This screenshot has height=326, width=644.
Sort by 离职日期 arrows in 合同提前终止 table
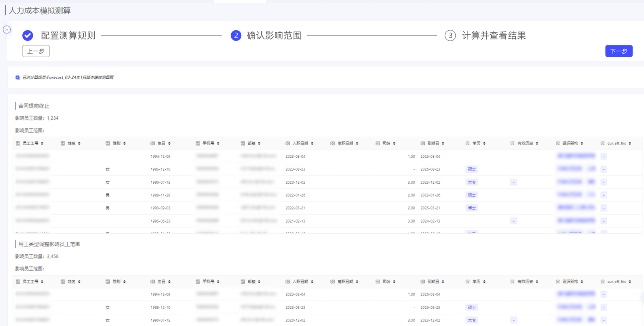pyautogui.click(x=357, y=143)
